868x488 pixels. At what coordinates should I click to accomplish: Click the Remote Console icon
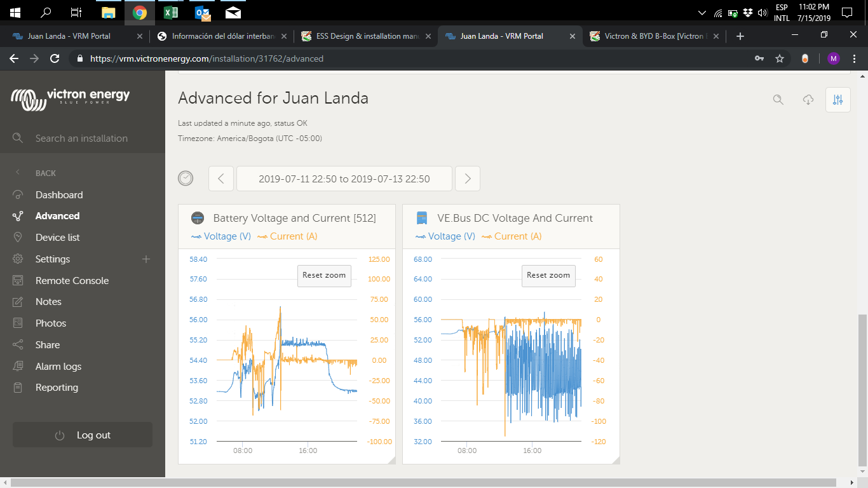click(x=18, y=281)
